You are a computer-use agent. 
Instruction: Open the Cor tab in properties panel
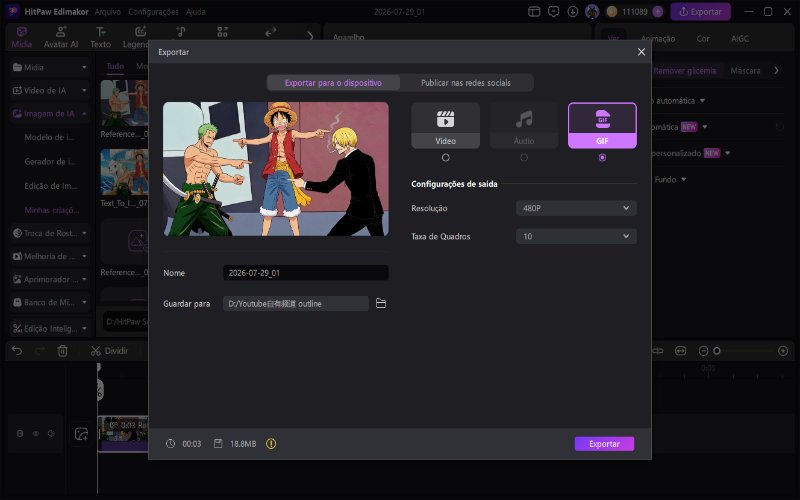click(x=703, y=39)
